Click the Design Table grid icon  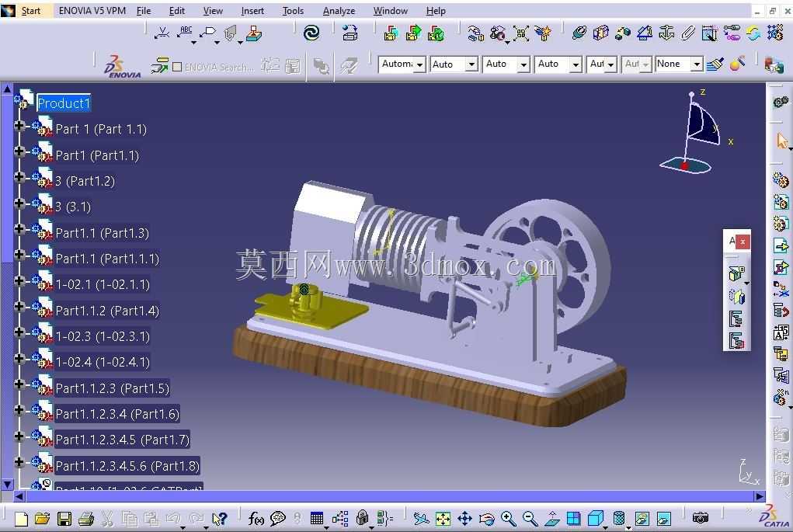317,518
